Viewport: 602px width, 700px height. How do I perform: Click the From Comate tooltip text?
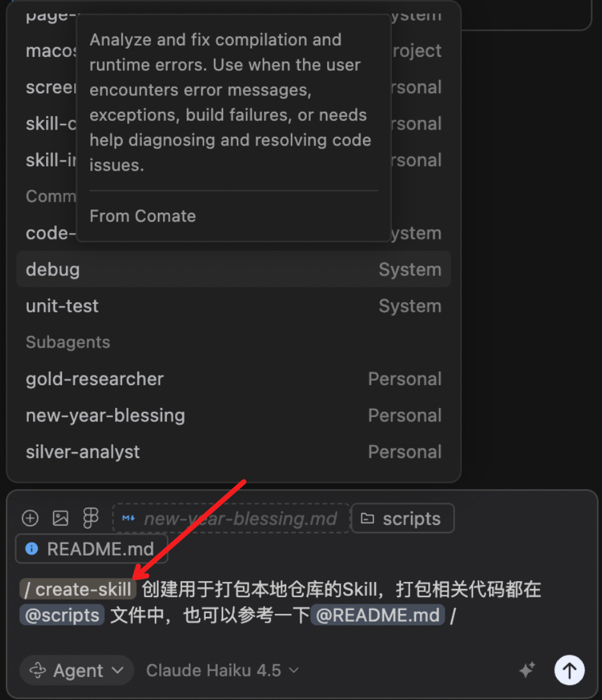[x=143, y=216]
